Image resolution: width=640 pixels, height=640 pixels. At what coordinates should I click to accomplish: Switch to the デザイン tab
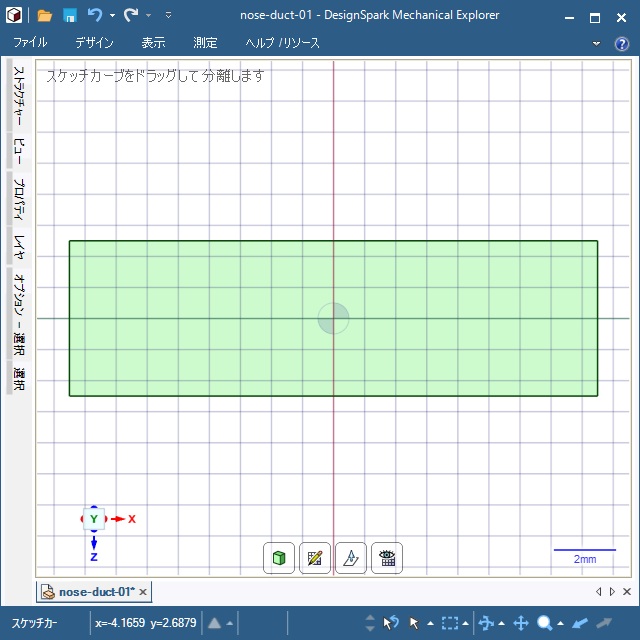pyautogui.click(x=94, y=43)
